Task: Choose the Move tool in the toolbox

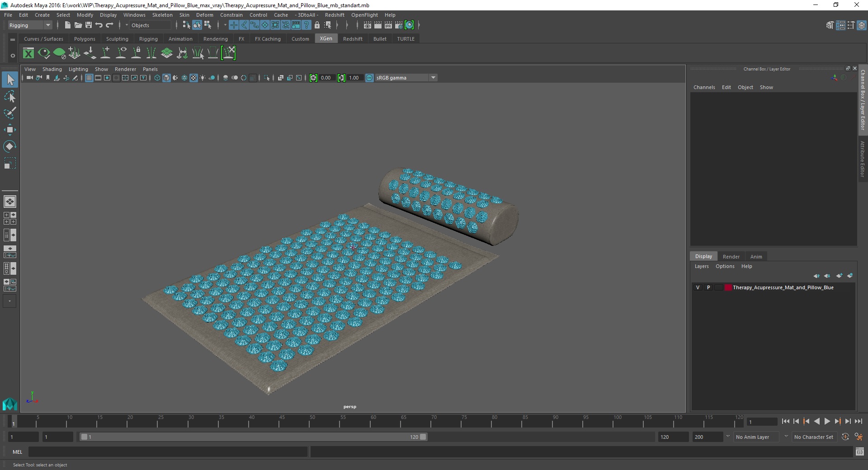Action: 9,130
